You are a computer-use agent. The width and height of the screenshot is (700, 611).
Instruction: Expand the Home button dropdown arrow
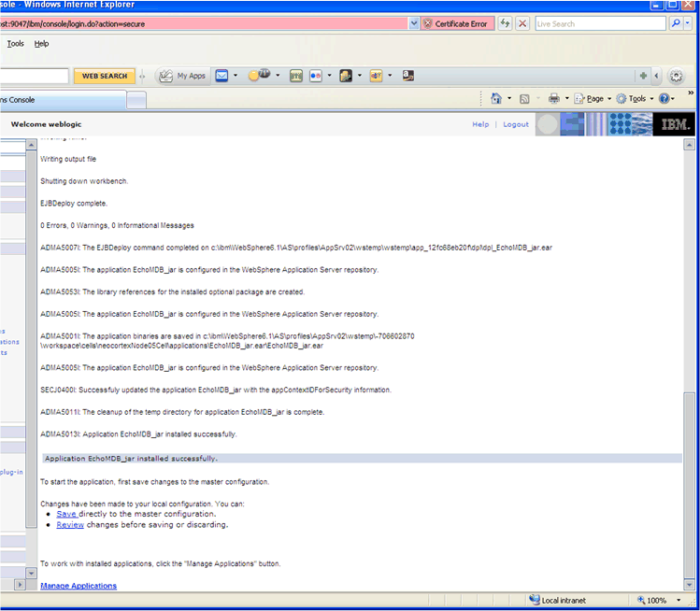(x=509, y=99)
